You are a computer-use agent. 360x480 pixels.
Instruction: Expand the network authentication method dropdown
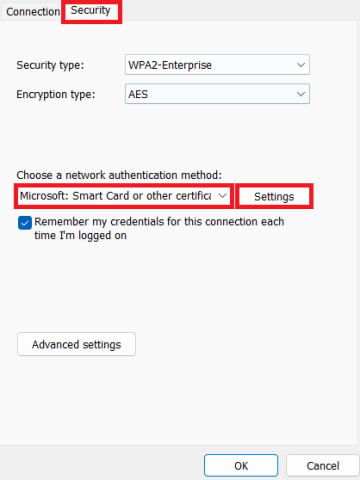coord(124,196)
